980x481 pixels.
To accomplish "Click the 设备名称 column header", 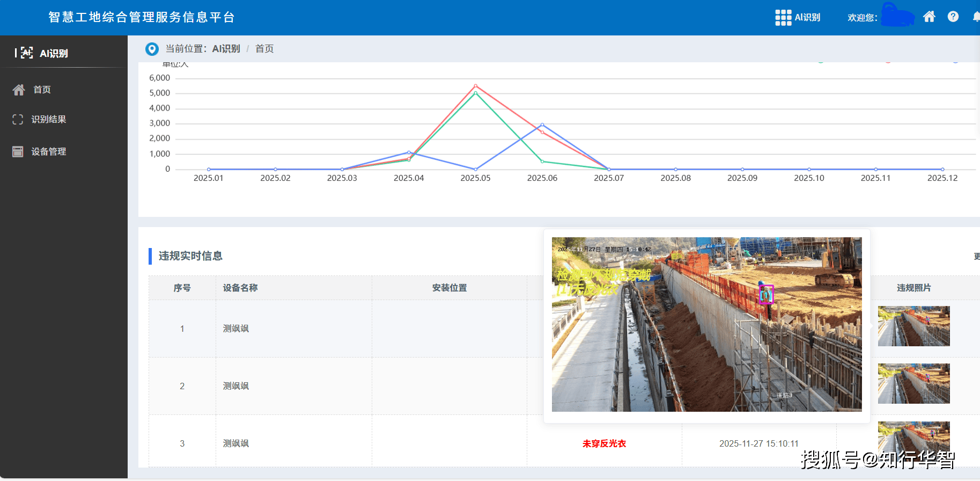I will (240, 288).
